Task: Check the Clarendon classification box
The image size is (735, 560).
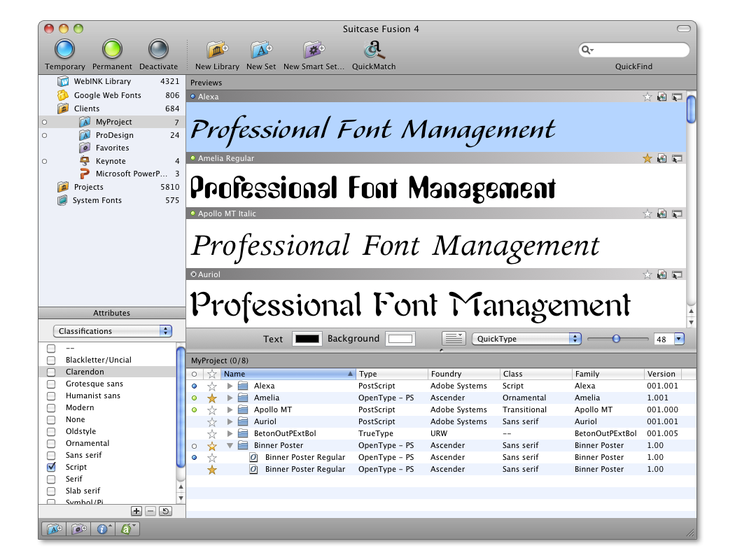Action: pyautogui.click(x=51, y=372)
